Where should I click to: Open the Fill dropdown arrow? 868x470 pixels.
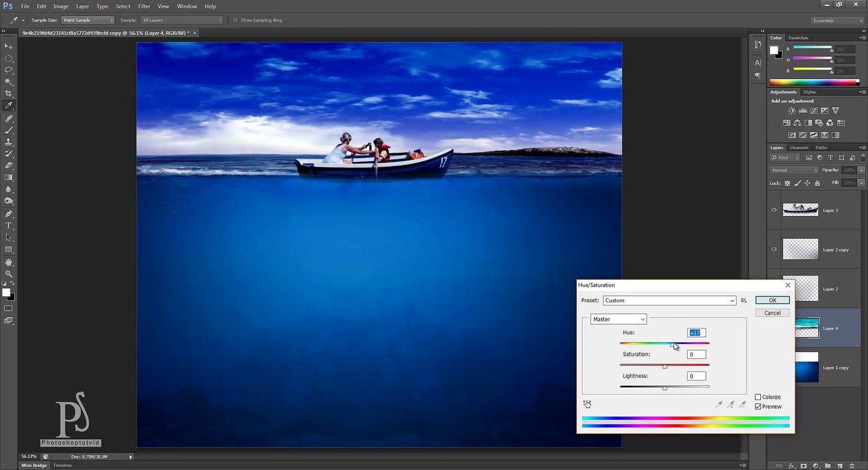click(861, 183)
